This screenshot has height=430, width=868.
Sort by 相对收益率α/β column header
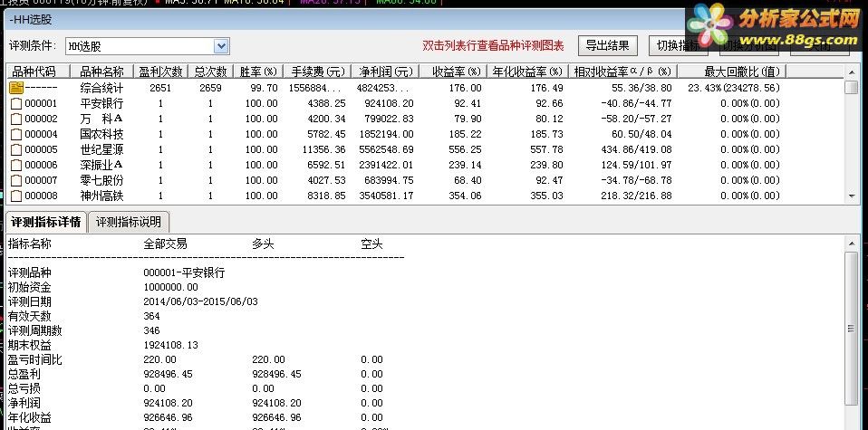pyautogui.click(x=622, y=72)
